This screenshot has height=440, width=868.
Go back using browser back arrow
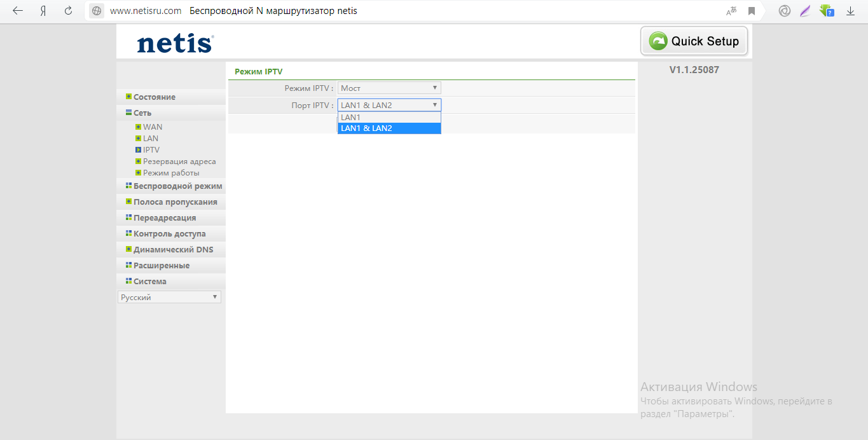[x=18, y=11]
